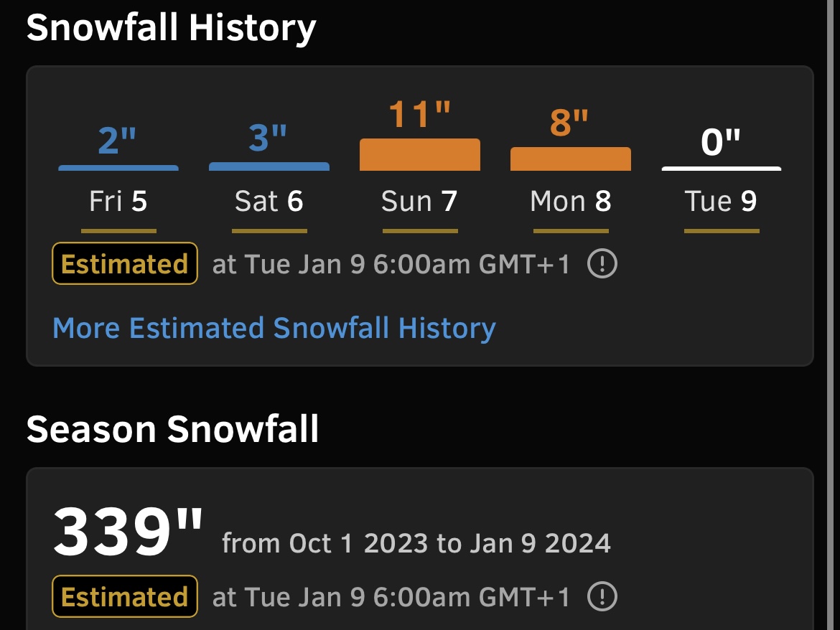This screenshot has height=630, width=840.
Task: Select the Tue 9 day column
Action: pos(722,179)
